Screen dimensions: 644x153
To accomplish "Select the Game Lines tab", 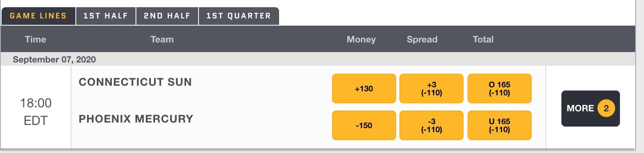I will [x=38, y=16].
